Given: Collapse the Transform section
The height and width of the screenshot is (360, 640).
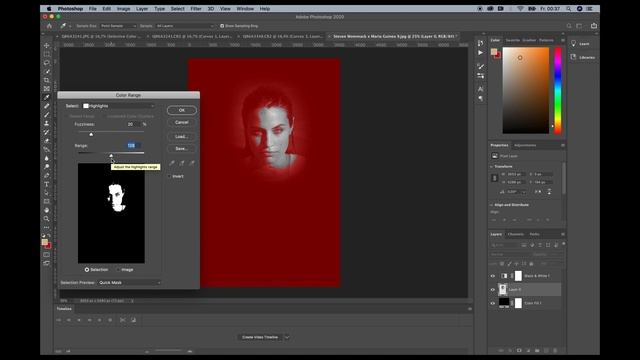Looking at the screenshot, I should point(491,167).
